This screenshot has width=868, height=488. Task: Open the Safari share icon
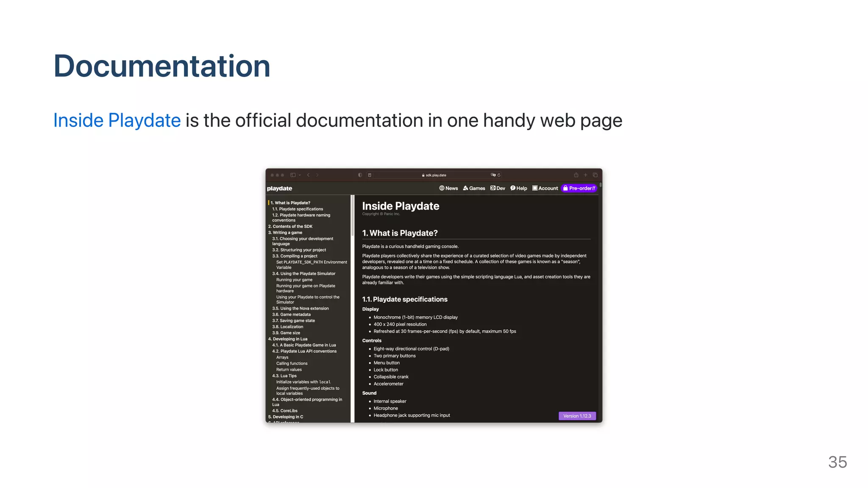(576, 175)
